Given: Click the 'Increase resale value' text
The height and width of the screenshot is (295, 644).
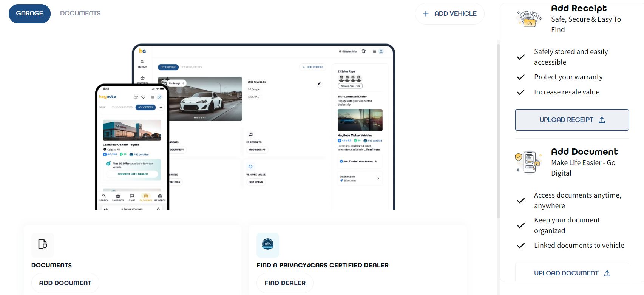Looking at the screenshot, I should [567, 92].
